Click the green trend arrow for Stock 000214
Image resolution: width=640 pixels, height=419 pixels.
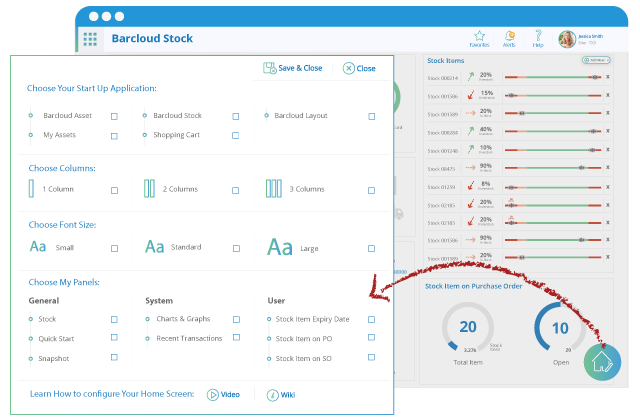pos(471,76)
